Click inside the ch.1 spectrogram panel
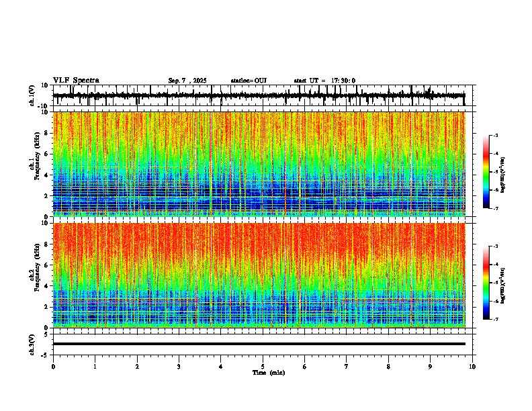Screen dimensions: 532x411 pos(259,164)
